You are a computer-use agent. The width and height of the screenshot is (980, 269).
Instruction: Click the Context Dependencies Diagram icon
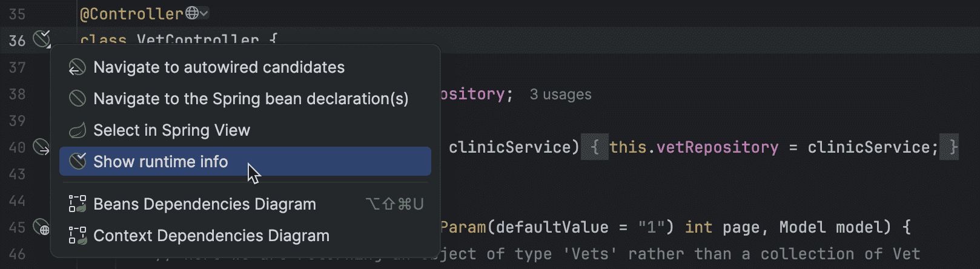pyautogui.click(x=78, y=235)
